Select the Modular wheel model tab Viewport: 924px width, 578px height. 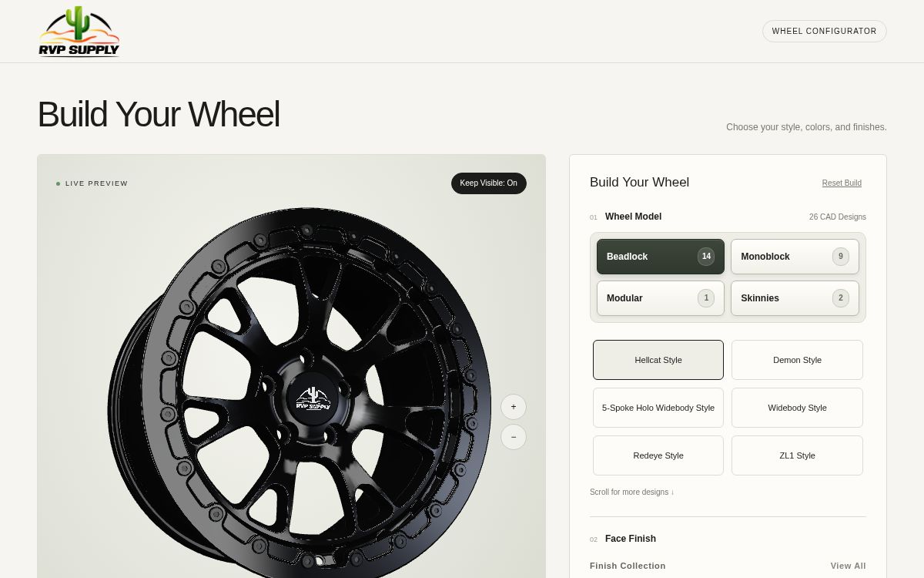click(x=661, y=298)
